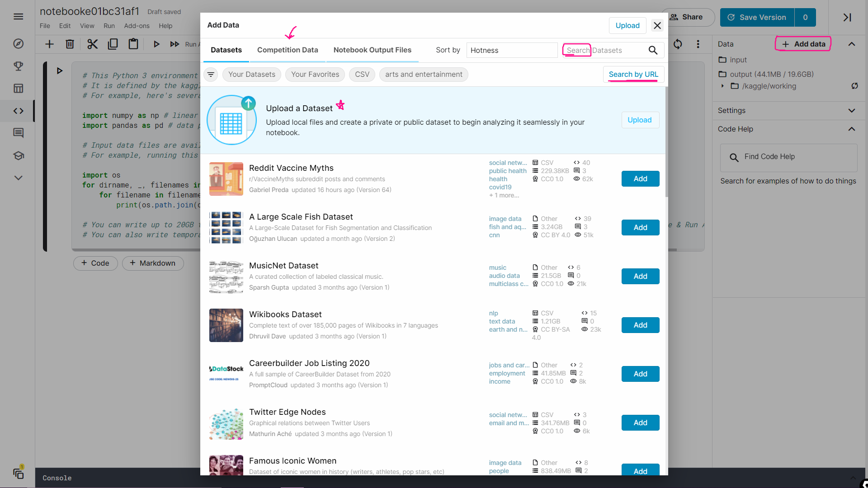Viewport: 868px width, 488px height.
Task: Run the current cell play icon
Action: pos(156,44)
